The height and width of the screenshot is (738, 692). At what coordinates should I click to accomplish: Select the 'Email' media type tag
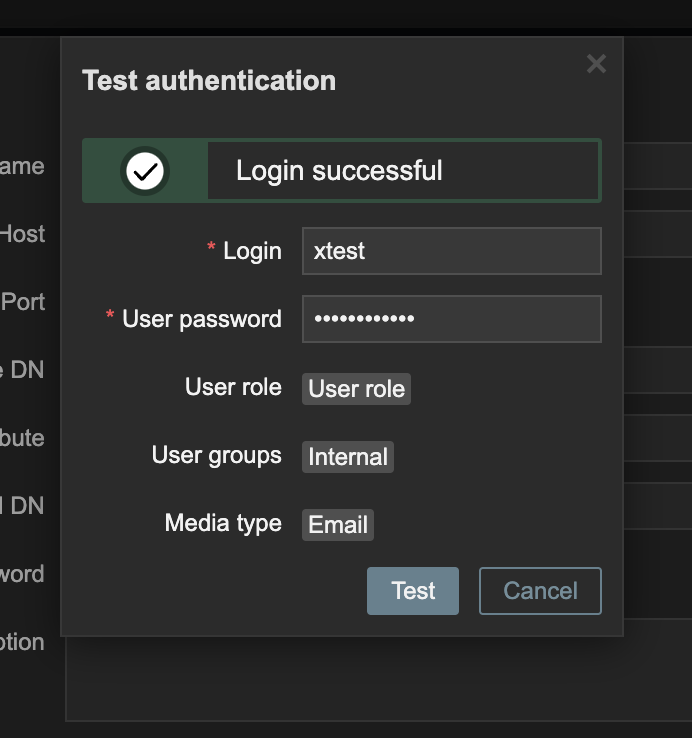click(337, 525)
